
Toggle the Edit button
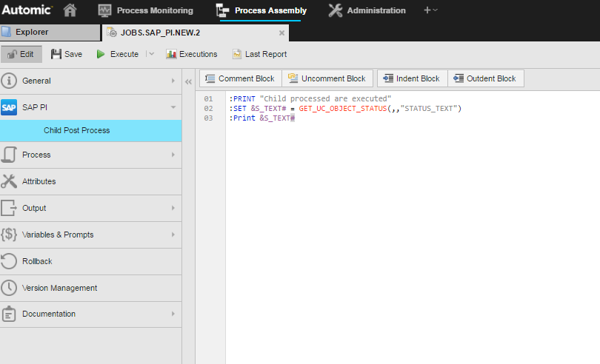click(x=21, y=54)
